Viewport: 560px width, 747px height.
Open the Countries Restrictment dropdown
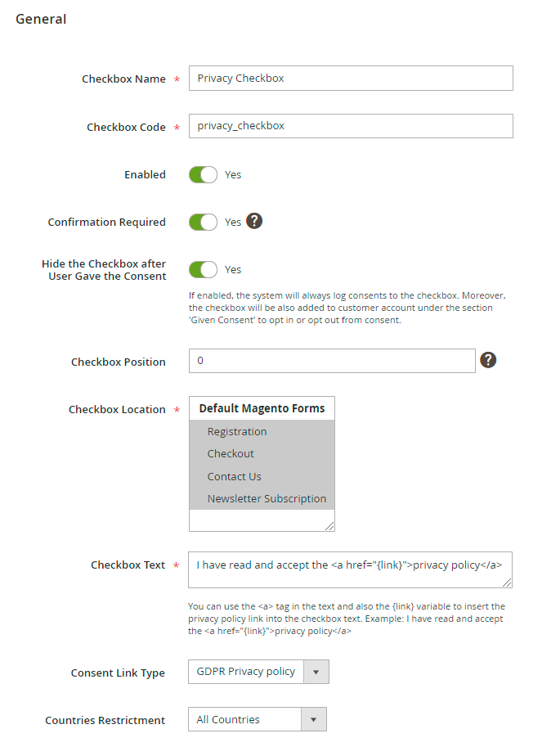pyautogui.click(x=257, y=719)
